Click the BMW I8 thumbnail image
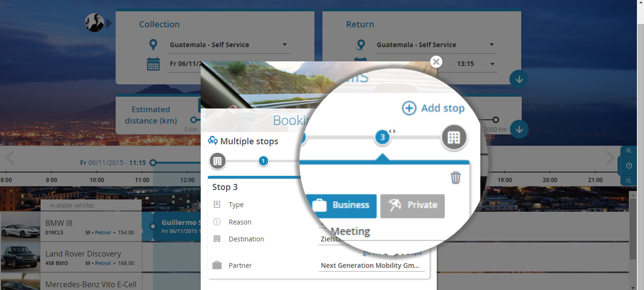The height and width of the screenshot is (290, 644). pyautogui.click(x=20, y=227)
